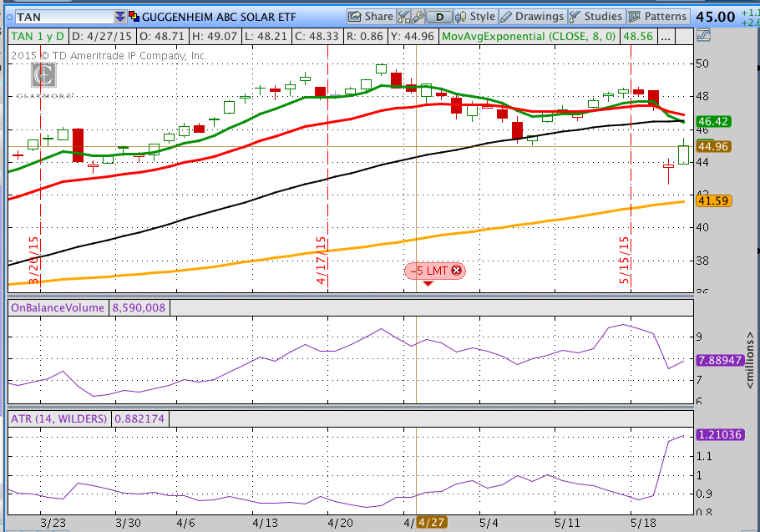
Task: Click the 4/20 date axis label
Action: 340,524
